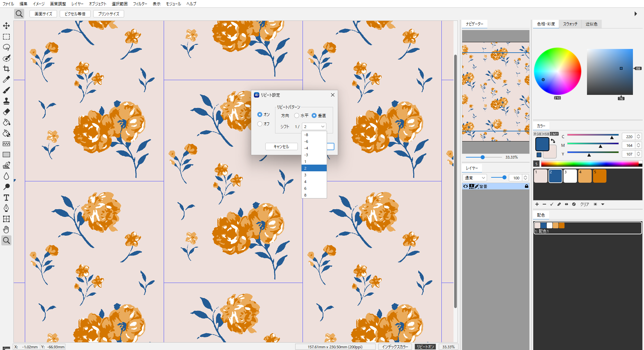Select the オフ radio button

pos(260,124)
